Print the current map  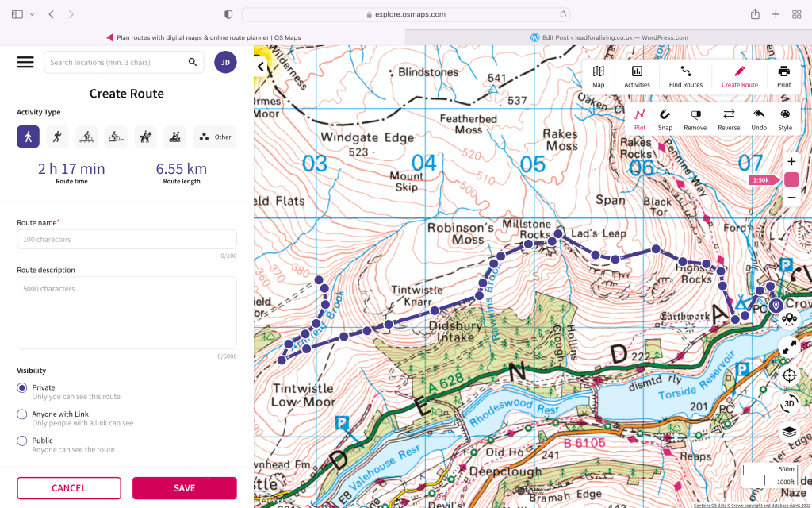point(783,77)
